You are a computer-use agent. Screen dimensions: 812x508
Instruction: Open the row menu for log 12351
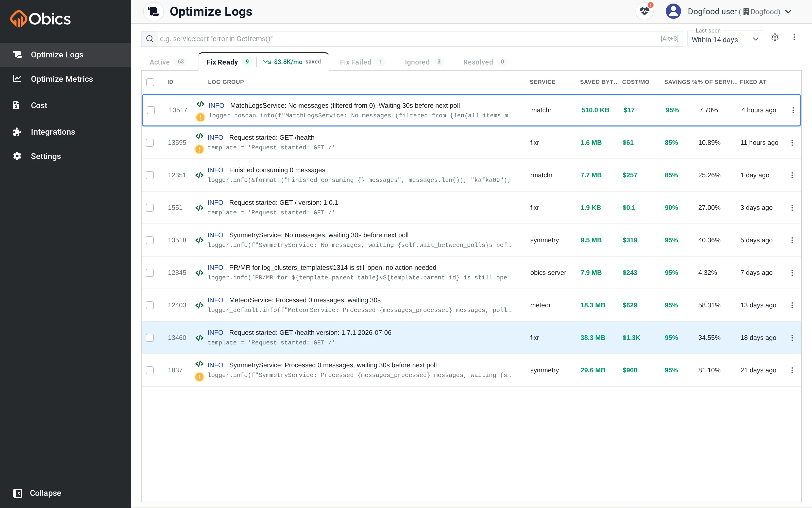click(792, 175)
